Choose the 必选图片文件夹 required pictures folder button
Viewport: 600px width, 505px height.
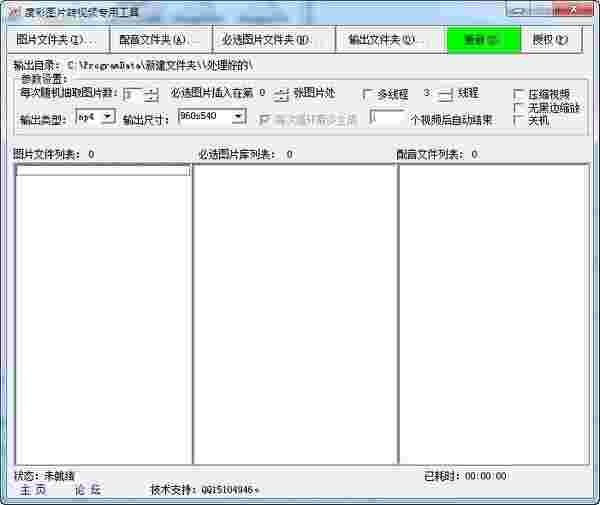coord(274,39)
